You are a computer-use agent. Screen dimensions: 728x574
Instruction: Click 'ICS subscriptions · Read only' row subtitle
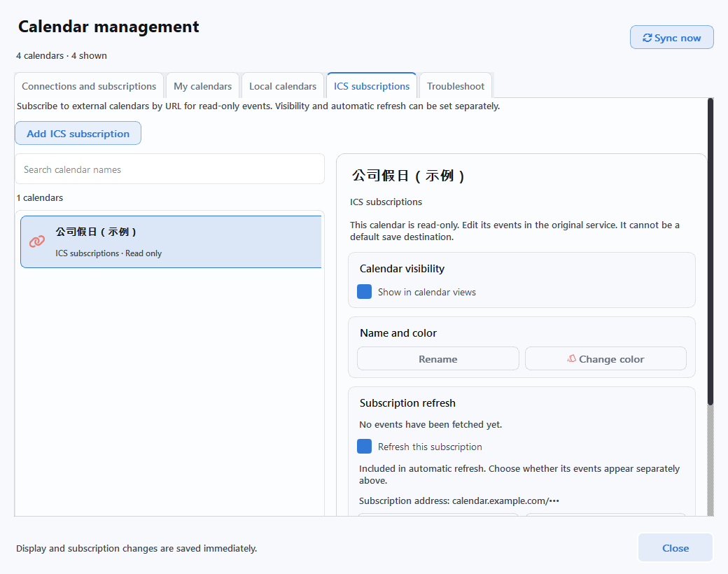(x=108, y=253)
